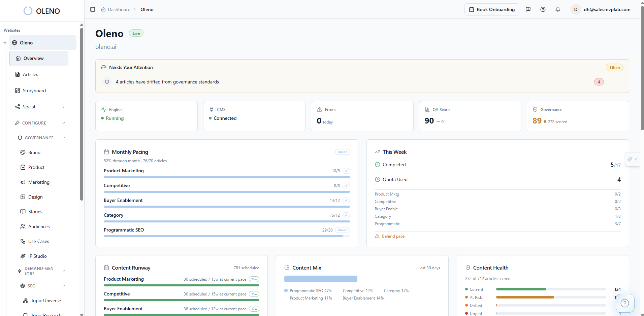The image size is (644, 316).
Task: Open the Articles page
Action: click(30, 74)
